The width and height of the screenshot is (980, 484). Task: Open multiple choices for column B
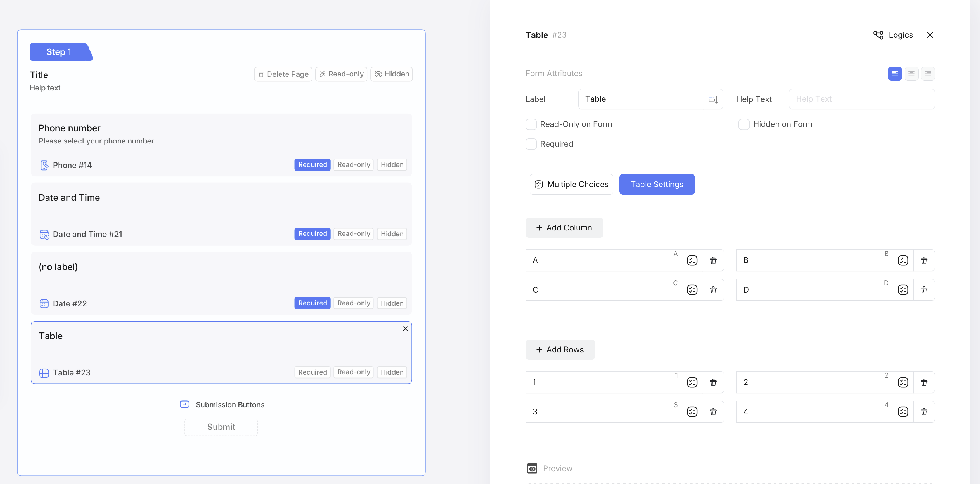[903, 260]
